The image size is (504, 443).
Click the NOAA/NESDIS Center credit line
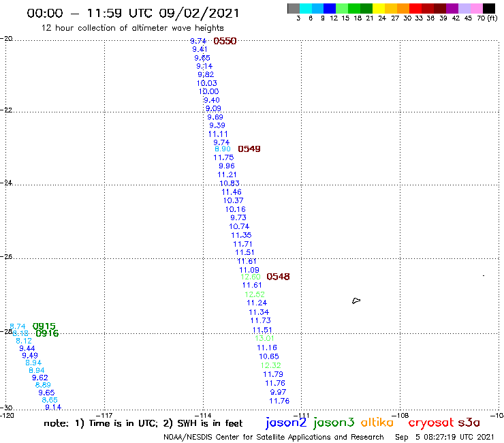point(274,438)
